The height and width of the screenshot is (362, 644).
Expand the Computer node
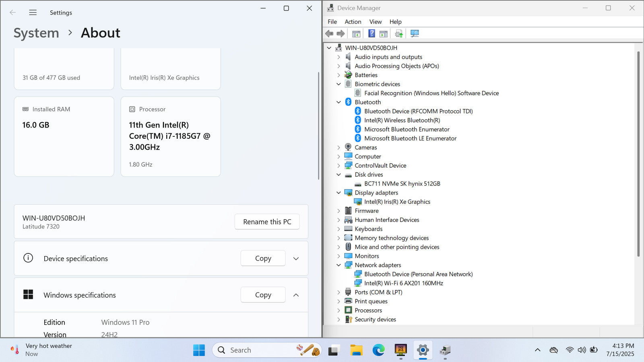(339, 156)
